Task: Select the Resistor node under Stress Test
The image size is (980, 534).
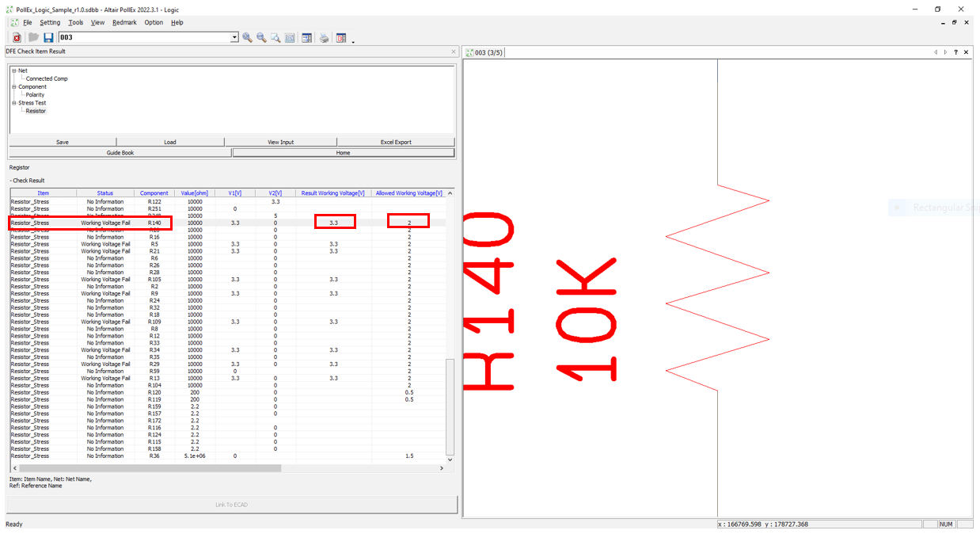Action: (36, 111)
